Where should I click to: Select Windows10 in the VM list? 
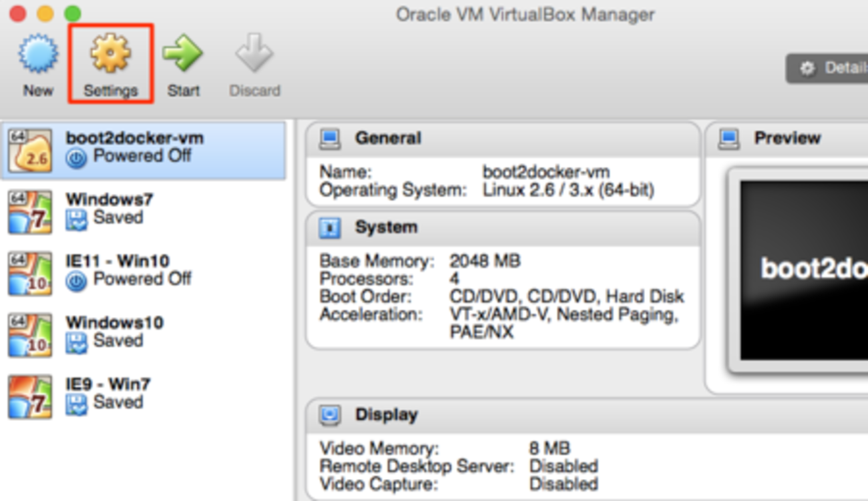coord(143,336)
